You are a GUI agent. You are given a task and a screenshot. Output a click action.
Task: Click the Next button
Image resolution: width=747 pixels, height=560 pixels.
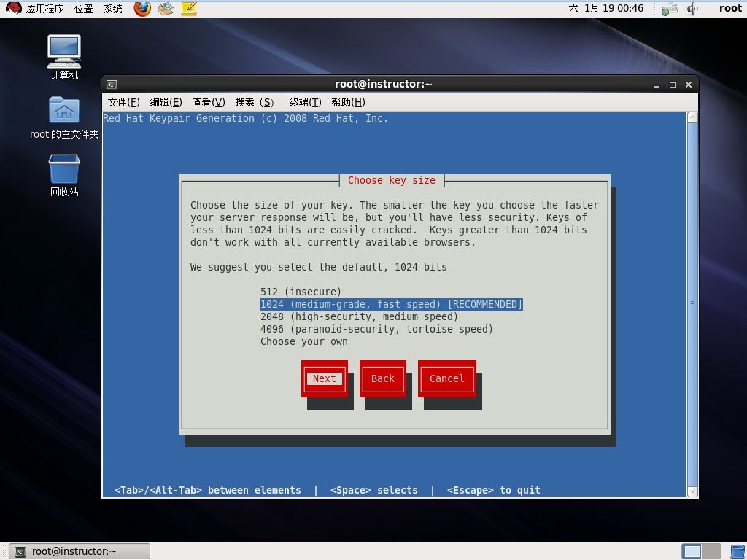325,378
